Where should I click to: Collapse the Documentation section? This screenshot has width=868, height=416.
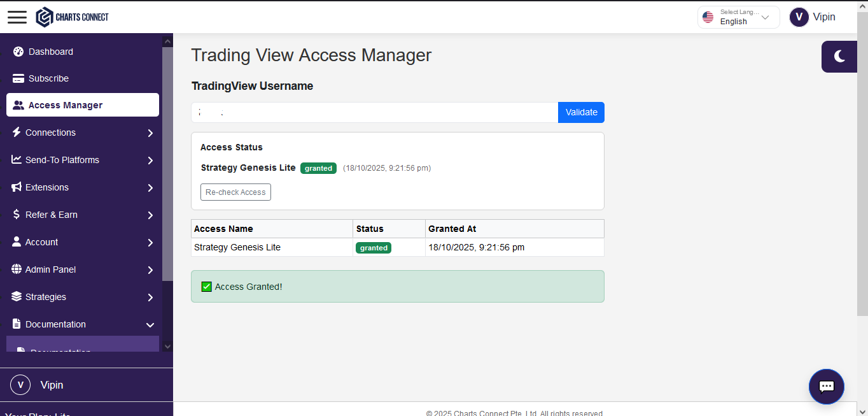(x=150, y=325)
